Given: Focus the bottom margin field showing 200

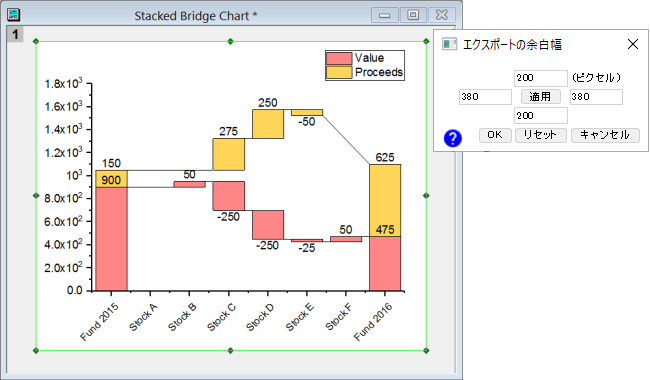Looking at the screenshot, I should [541, 116].
